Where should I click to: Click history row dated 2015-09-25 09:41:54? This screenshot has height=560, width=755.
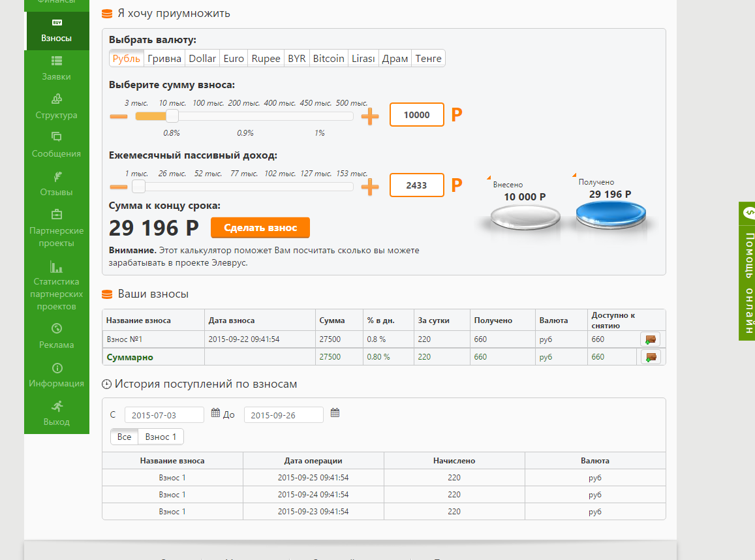(x=384, y=478)
